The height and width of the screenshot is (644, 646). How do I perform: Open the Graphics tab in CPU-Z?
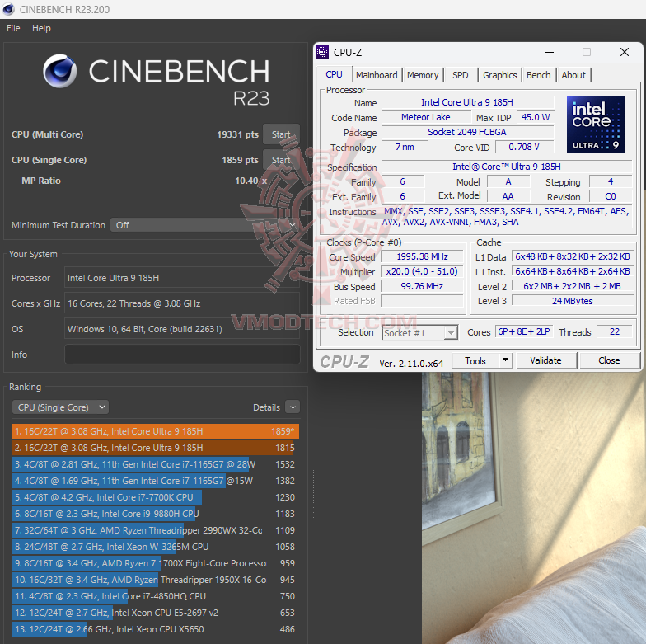(499, 75)
